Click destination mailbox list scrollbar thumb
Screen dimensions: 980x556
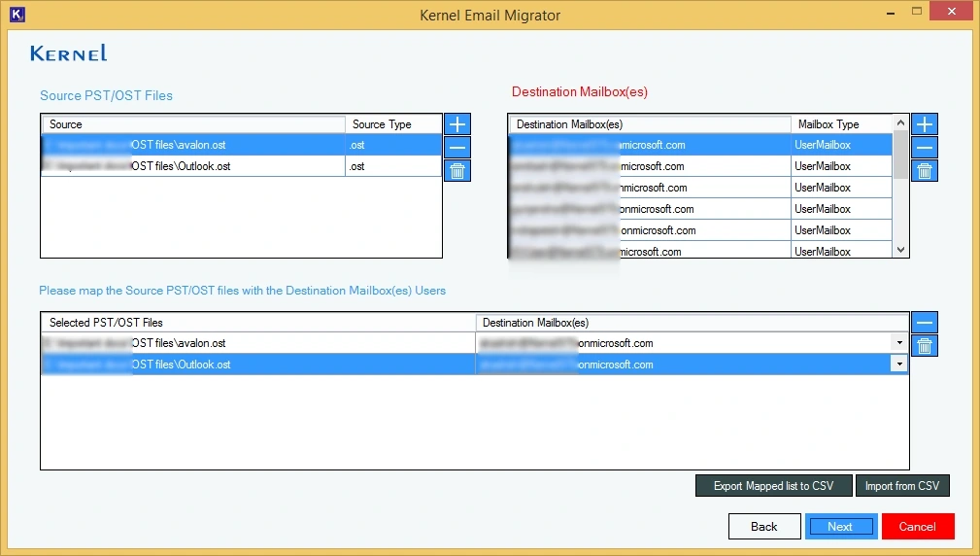coord(900,156)
